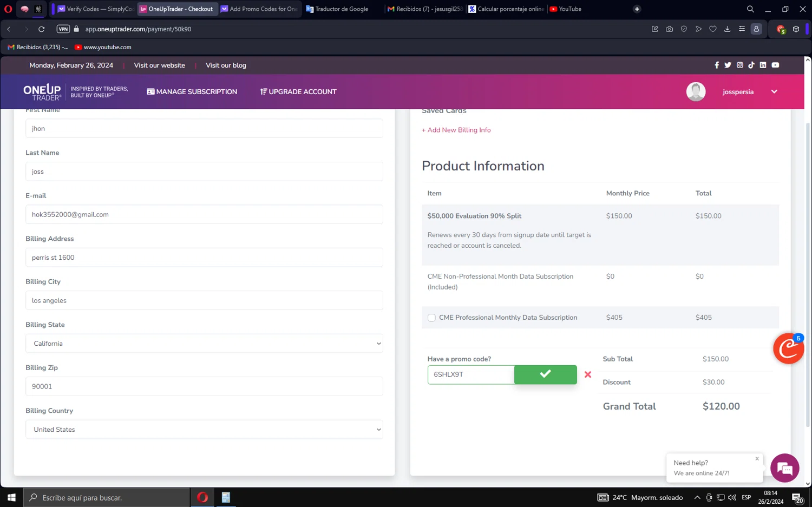Switch to Verify Codes SimplyCodes tab
The width and height of the screenshot is (812, 507).
96,9
